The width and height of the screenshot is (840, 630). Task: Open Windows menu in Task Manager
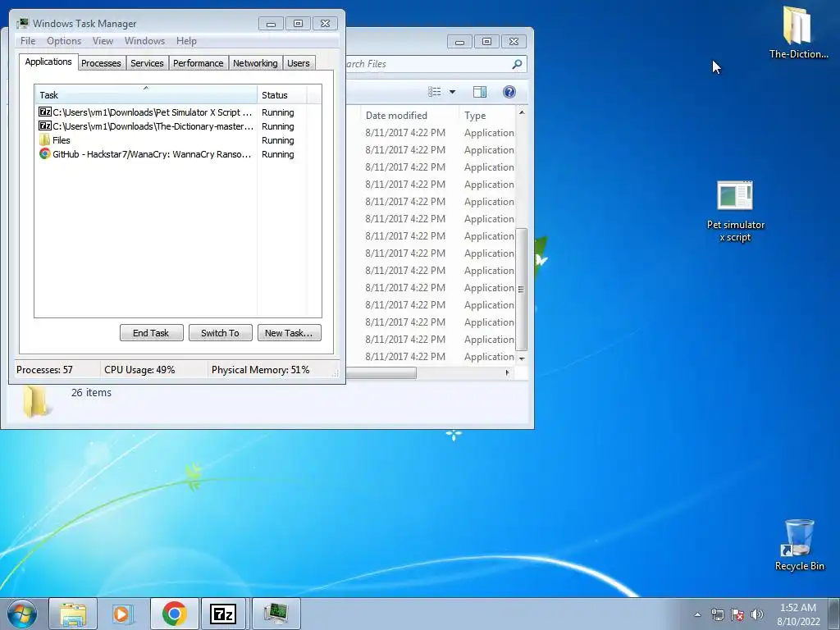[x=144, y=41]
